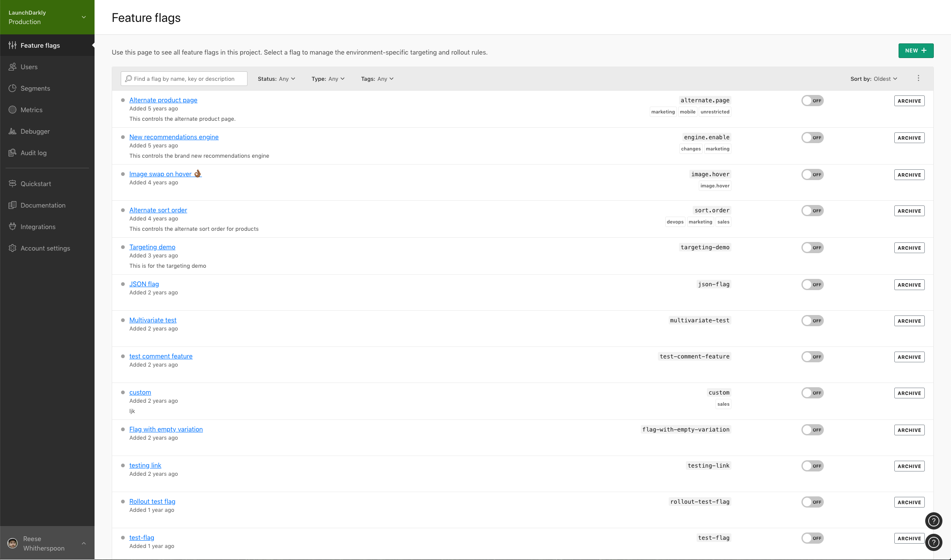This screenshot has width=951, height=560.
Task: Click the lower help question mark icon
Action: 933,542
